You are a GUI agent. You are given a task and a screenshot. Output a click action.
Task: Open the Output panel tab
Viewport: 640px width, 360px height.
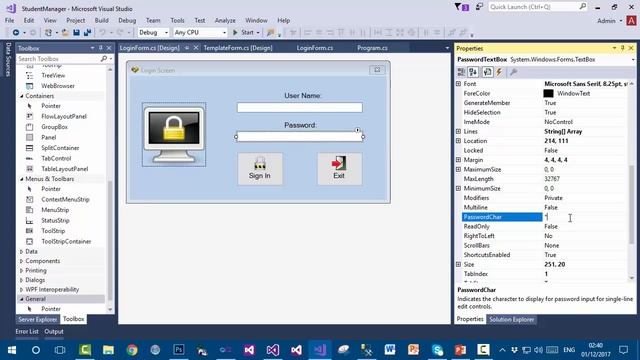click(x=54, y=332)
